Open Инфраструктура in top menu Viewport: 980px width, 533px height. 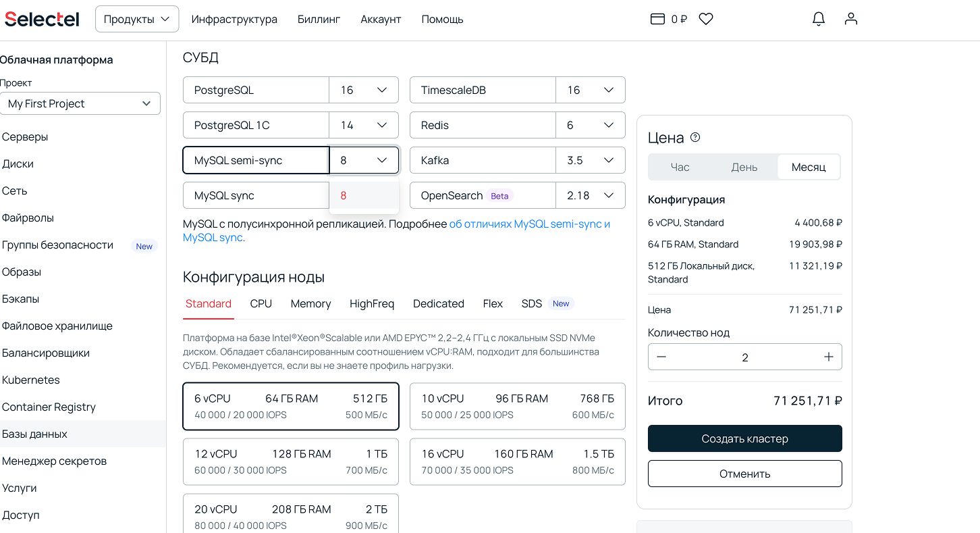pyautogui.click(x=234, y=19)
